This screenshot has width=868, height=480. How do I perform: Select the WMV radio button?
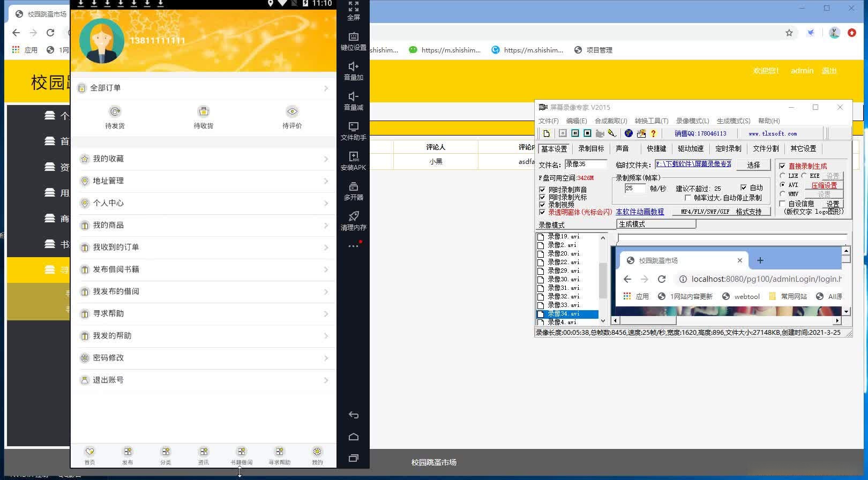[783, 194]
